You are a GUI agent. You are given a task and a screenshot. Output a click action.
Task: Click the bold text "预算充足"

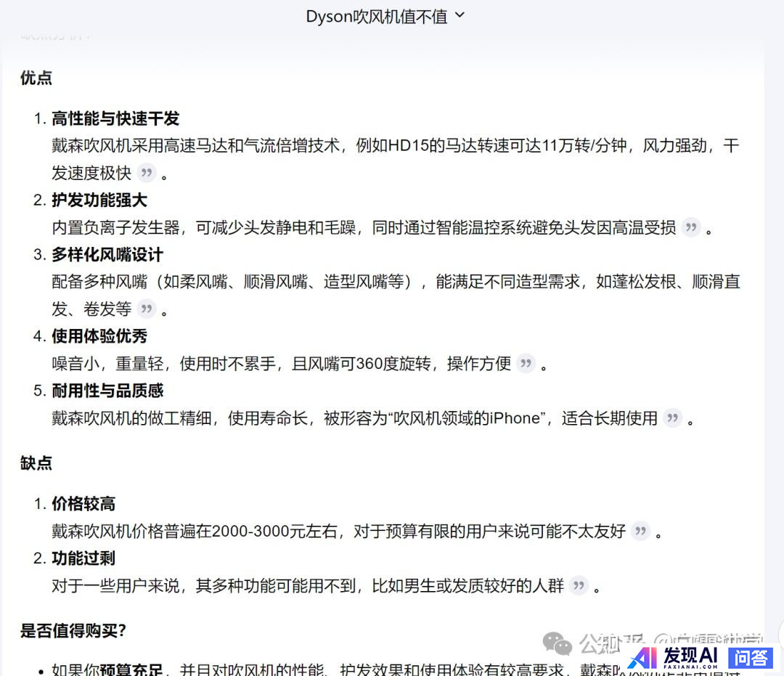[x=131, y=669]
